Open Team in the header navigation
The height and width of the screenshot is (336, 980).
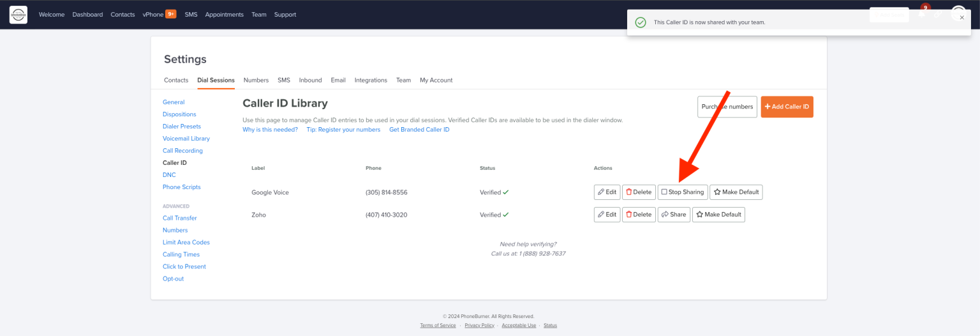pos(259,15)
